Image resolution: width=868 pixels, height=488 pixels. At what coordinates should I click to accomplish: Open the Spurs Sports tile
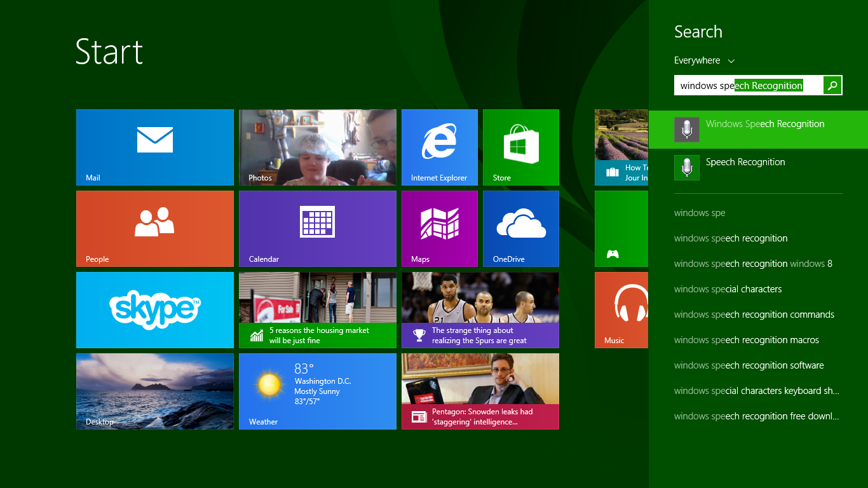tap(480, 310)
